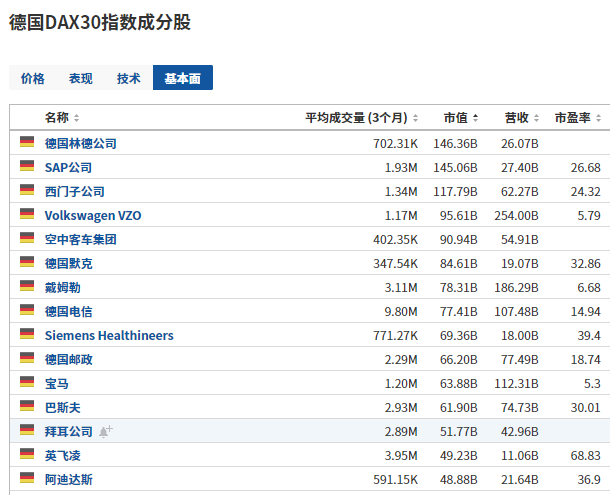This screenshot has width=610, height=495.
Task: Click 德国电信 volume 9.80M
Action: (x=401, y=311)
